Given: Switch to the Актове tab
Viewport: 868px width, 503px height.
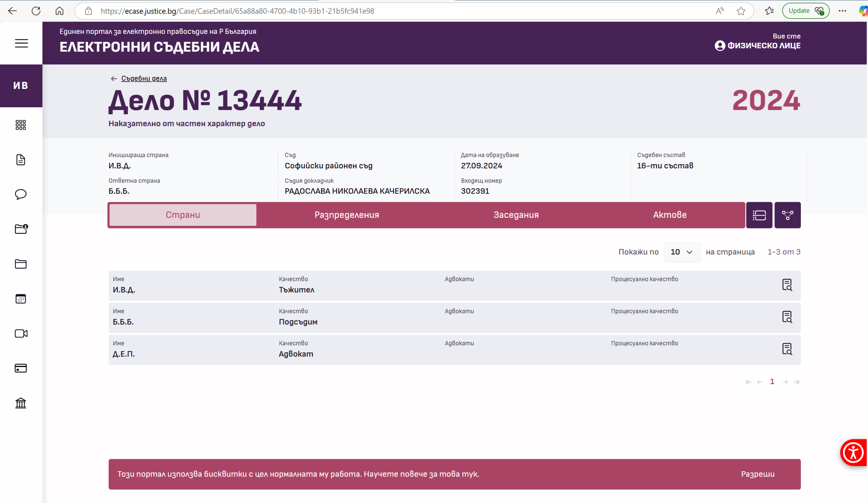Looking at the screenshot, I should 669,215.
